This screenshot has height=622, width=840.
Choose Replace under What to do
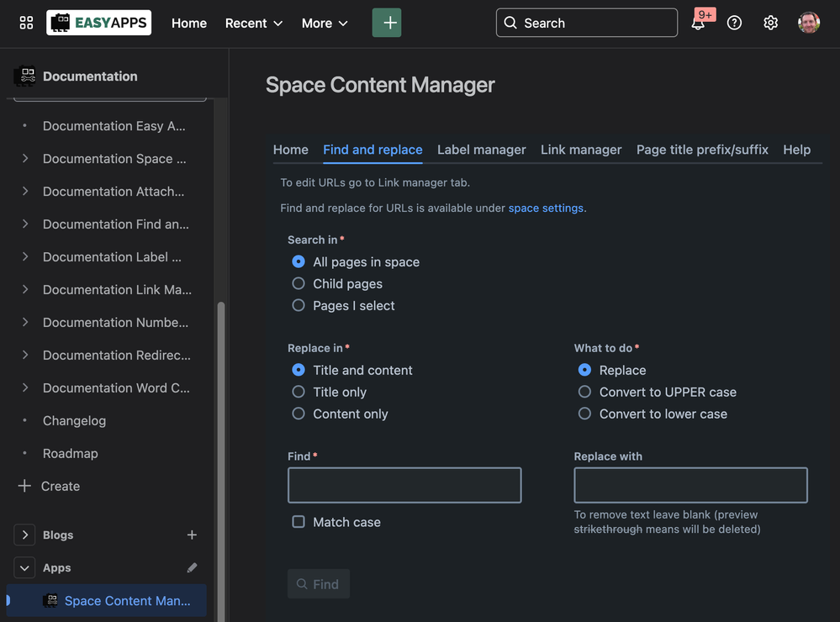[x=584, y=370]
